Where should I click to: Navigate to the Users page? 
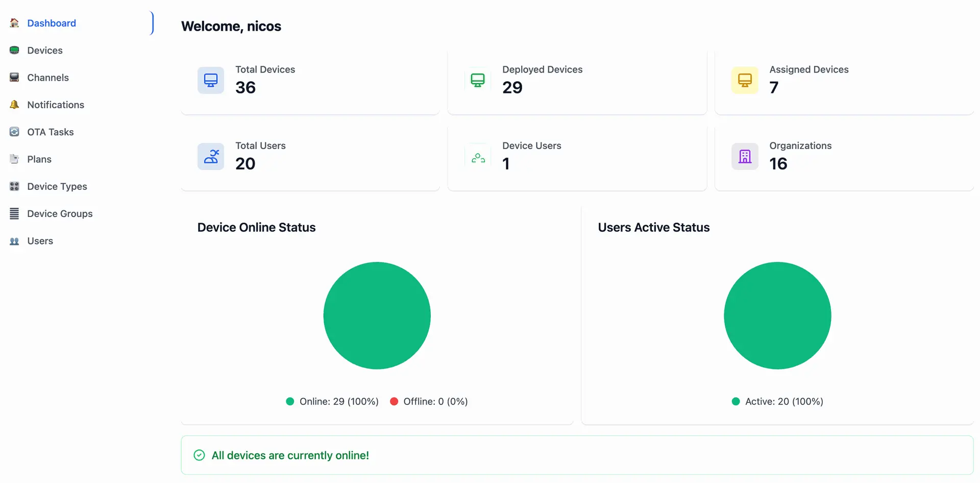[40, 241]
